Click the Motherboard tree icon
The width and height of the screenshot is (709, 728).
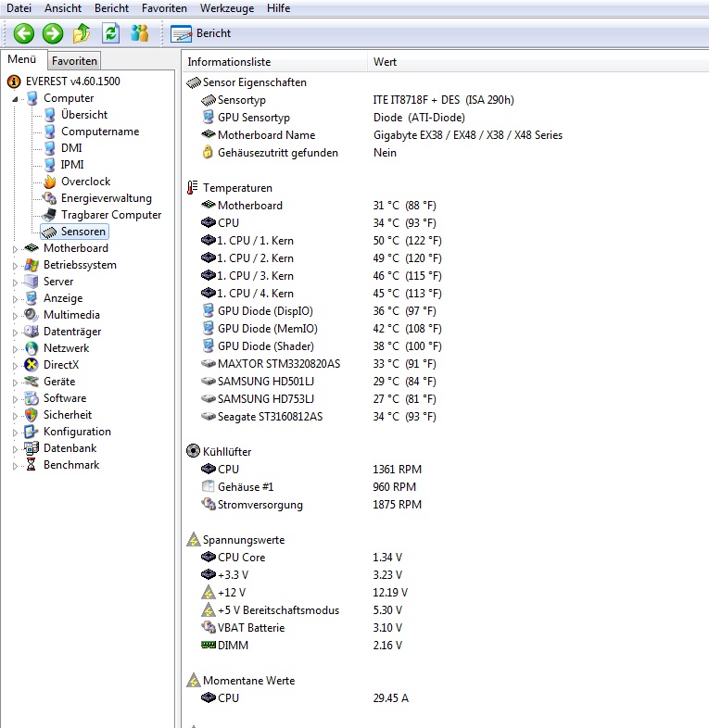click(32, 248)
